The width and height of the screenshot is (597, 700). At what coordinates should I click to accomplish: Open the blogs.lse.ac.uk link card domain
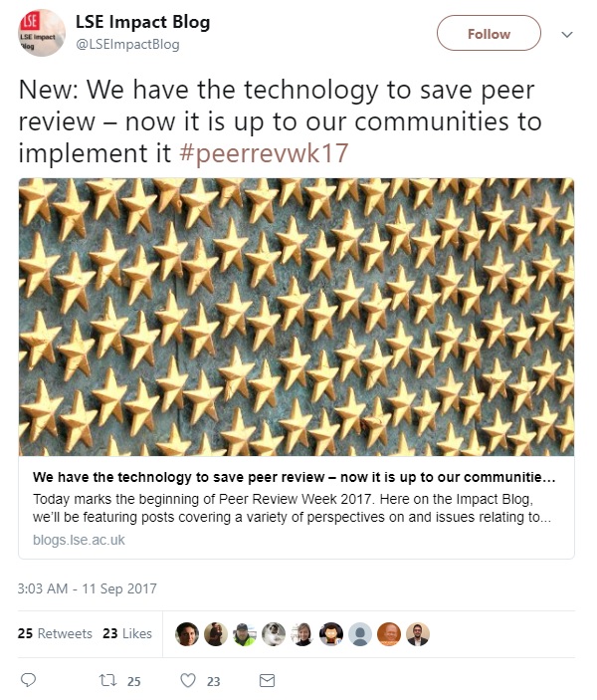[x=79, y=540]
